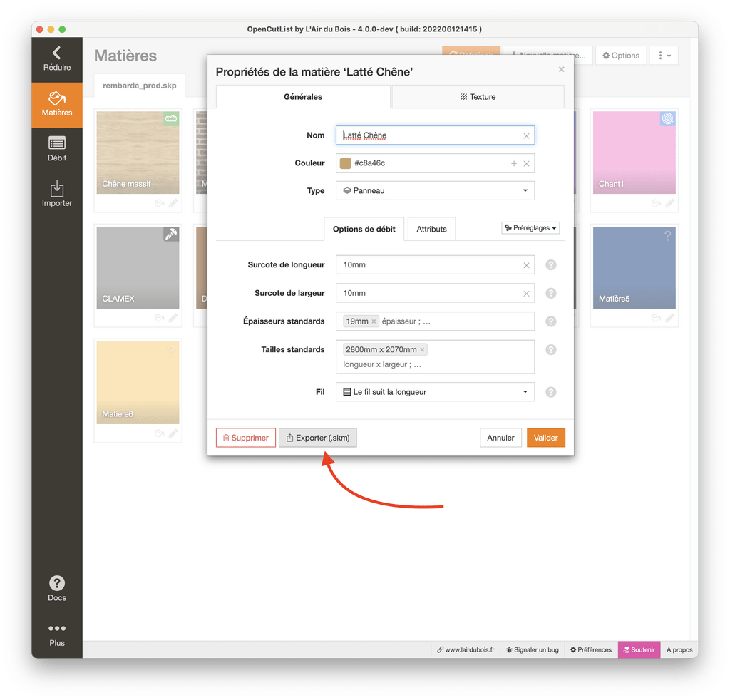Clear Surcote de longueur value
The height and width of the screenshot is (700, 730).
(x=526, y=265)
